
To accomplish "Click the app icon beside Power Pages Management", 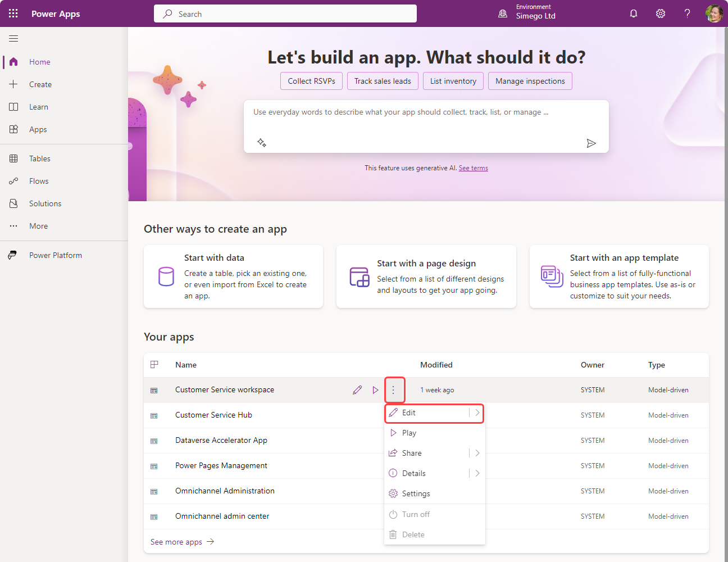I will (x=154, y=466).
